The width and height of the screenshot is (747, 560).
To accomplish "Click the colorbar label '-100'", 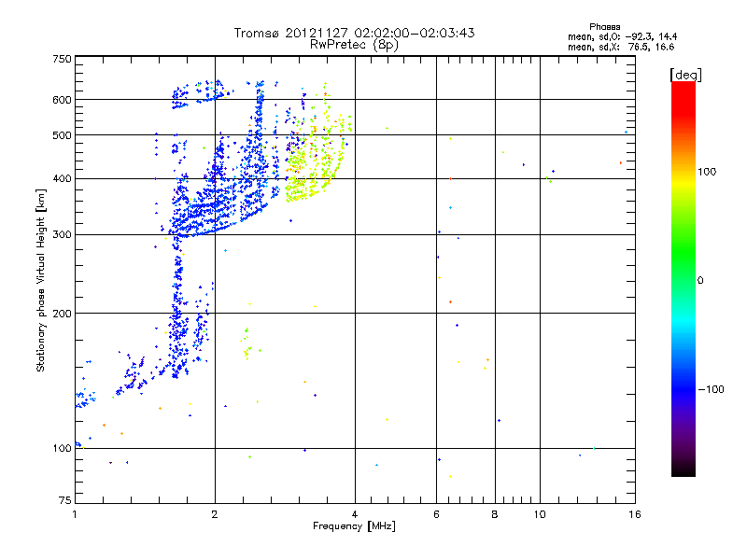I will [711, 389].
